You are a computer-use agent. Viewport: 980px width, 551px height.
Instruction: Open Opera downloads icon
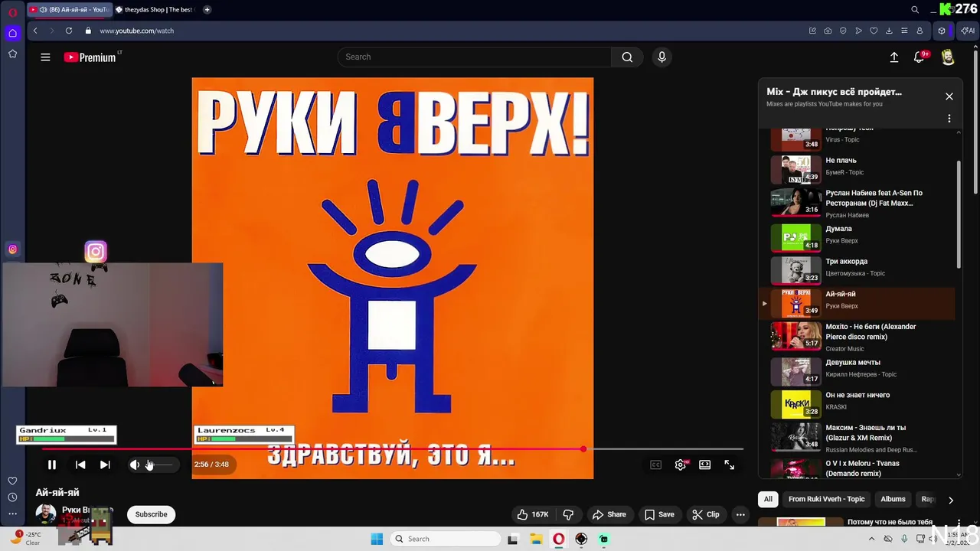(x=889, y=31)
